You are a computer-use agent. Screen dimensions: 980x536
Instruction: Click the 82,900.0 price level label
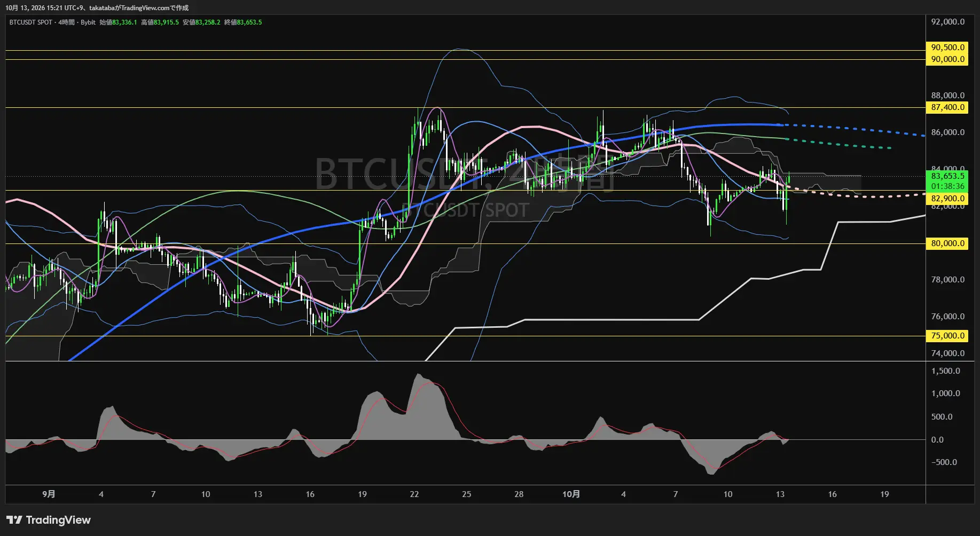[947, 199]
